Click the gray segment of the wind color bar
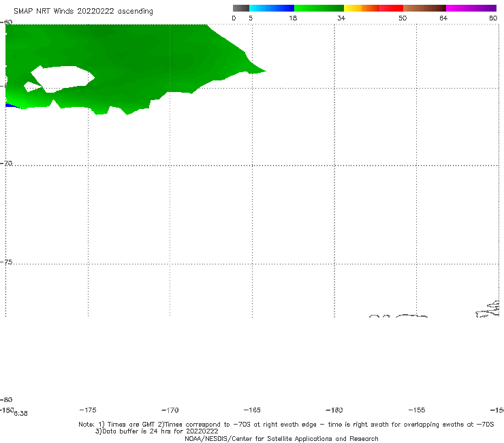Image resolution: width=504 pixels, height=443 pixels. pos(240,8)
